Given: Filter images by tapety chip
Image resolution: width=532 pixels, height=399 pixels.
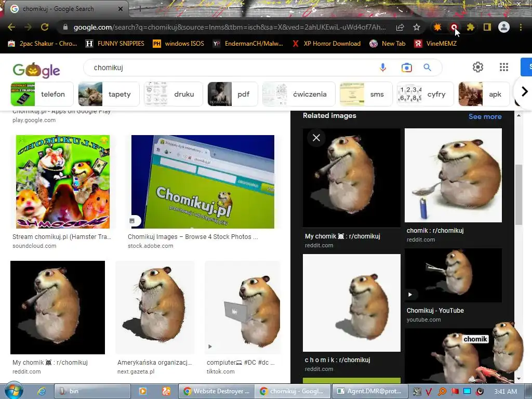Looking at the screenshot, I should (109, 94).
